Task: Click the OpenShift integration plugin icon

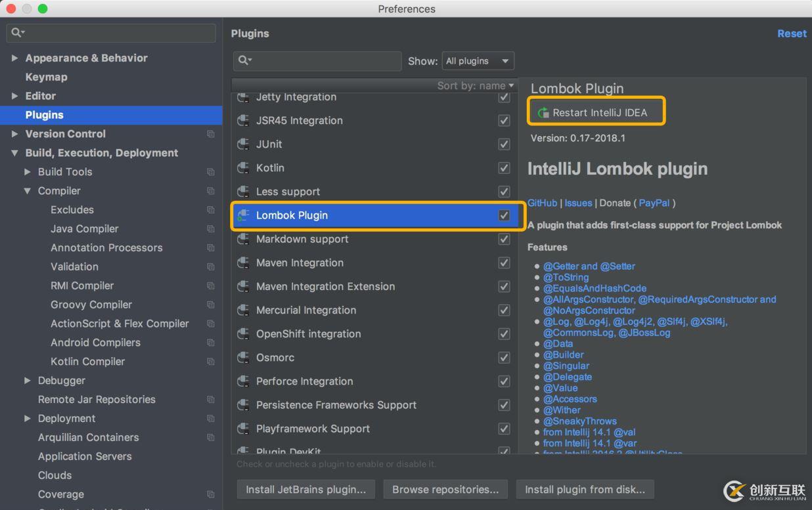Action: (x=244, y=333)
